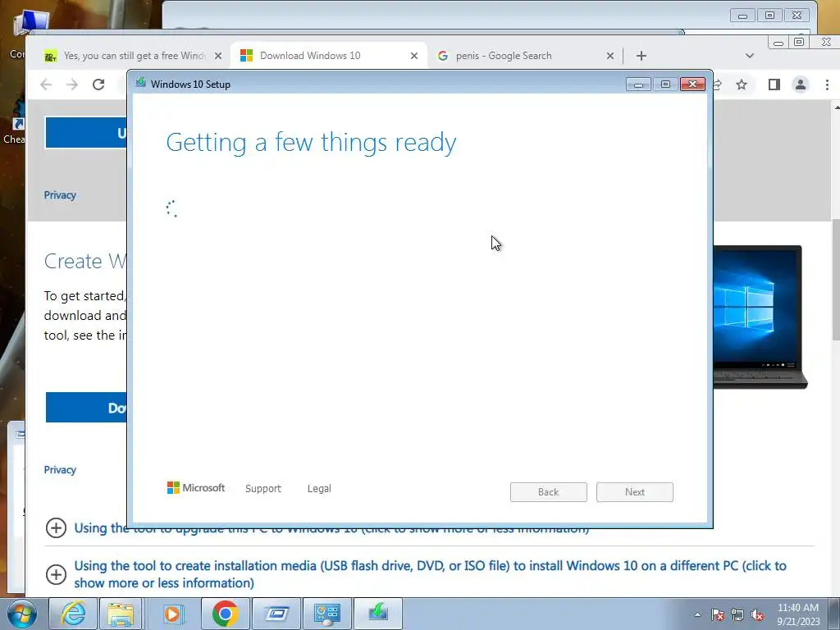The height and width of the screenshot is (630, 840).
Task: Open Chrome tab search dropdown
Action: 750,56
